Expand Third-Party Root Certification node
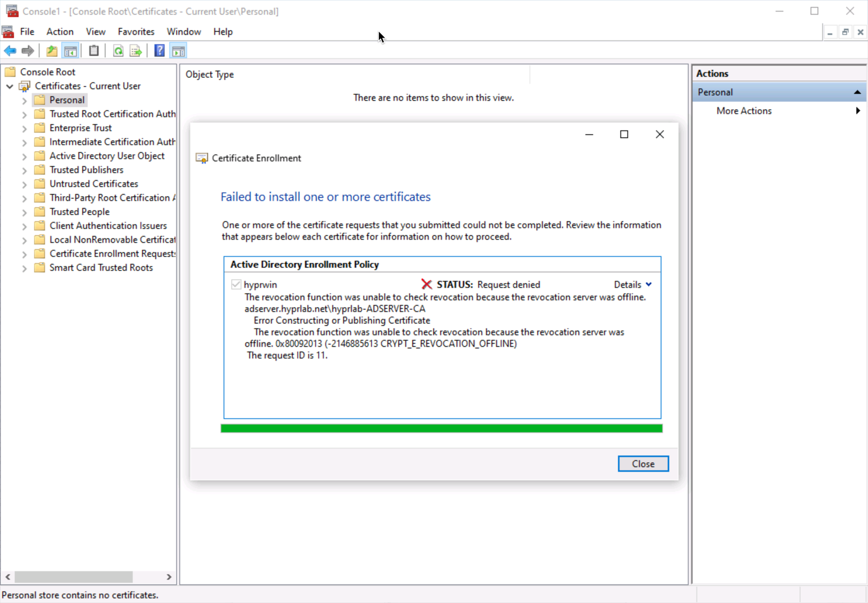Image resolution: width=868 pixels, height=603 pixels. point(24,198)
